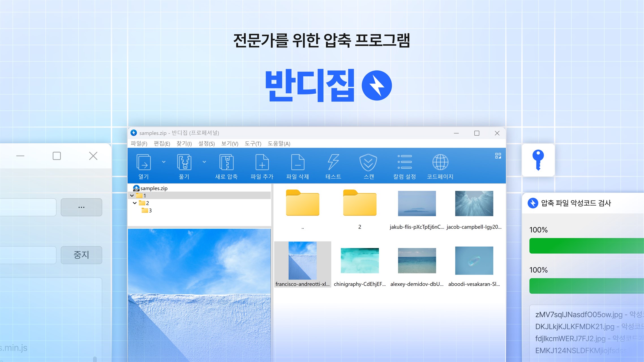Run the 테스트 (Test) lightning icon

coord(333,162)
